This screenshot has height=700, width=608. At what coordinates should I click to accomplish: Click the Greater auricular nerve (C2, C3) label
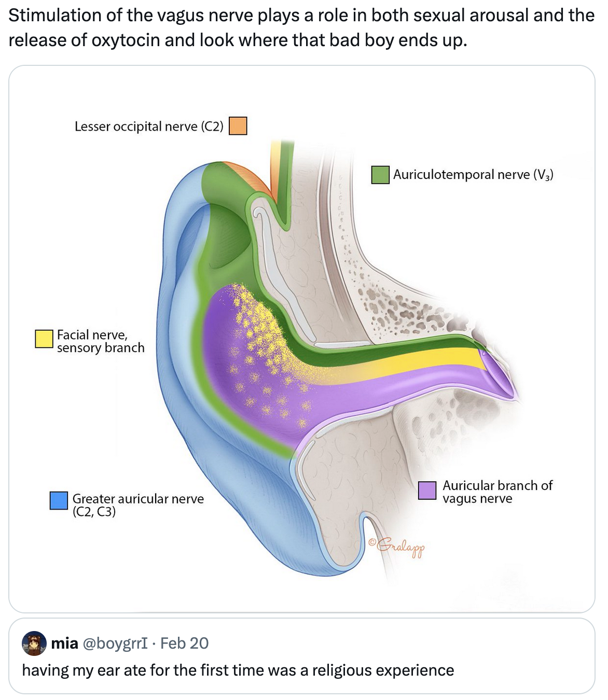138,505
